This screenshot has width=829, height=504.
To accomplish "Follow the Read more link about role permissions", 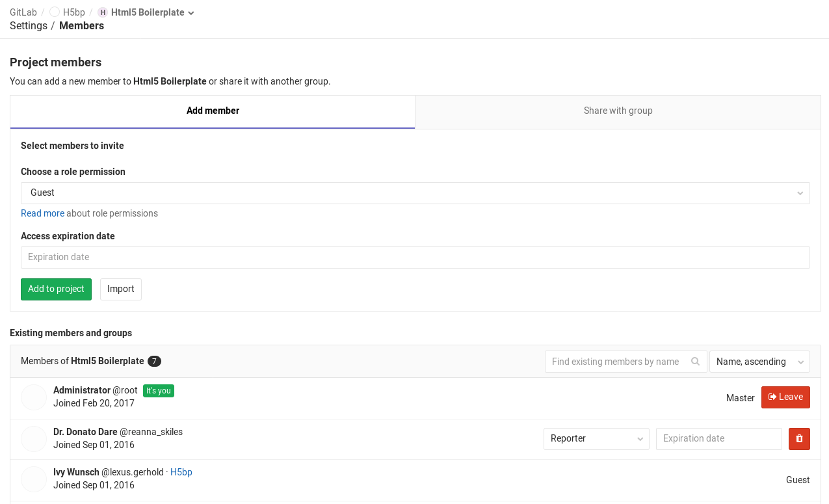I will (x=42, y=213).
